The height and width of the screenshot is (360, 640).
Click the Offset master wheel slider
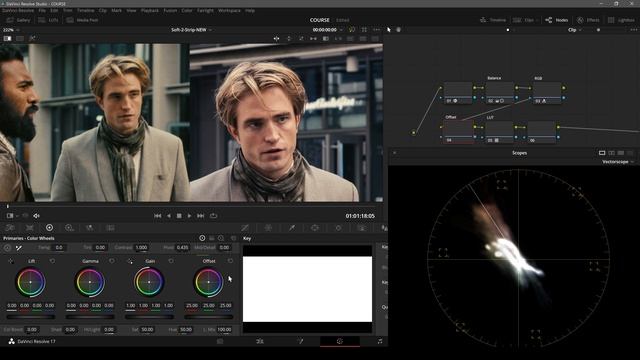click(209, 317)
